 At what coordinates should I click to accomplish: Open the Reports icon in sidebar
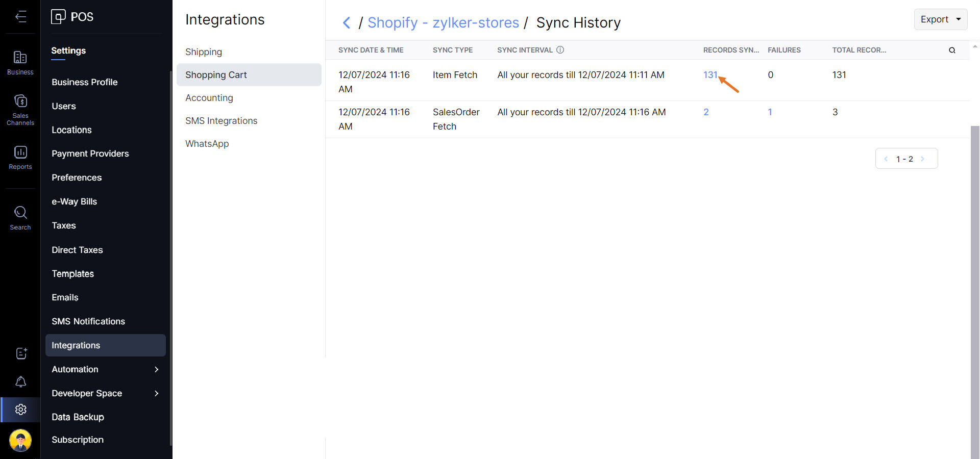(x=20, y=157)
